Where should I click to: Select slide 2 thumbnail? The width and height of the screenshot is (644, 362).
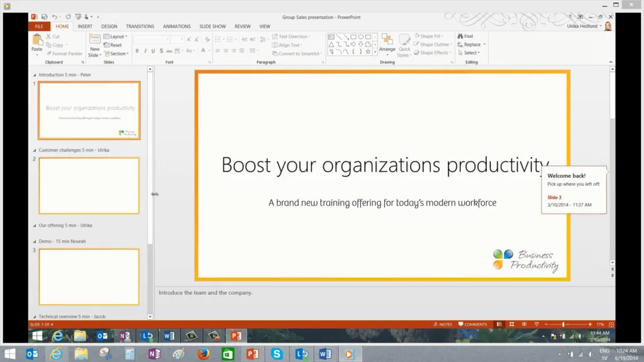(x=89, y=185)
